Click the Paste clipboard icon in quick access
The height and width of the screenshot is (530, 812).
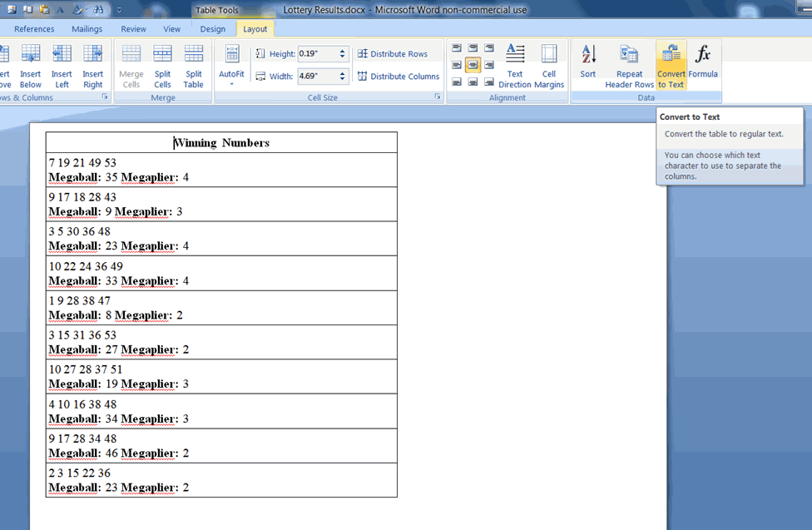pyautogui.click(x=44, y=9)
